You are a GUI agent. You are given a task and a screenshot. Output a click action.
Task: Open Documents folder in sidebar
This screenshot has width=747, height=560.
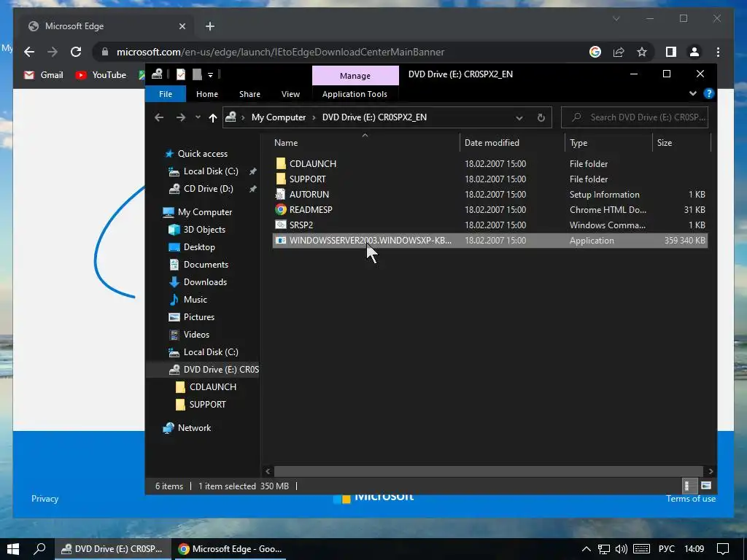point(206,265)
